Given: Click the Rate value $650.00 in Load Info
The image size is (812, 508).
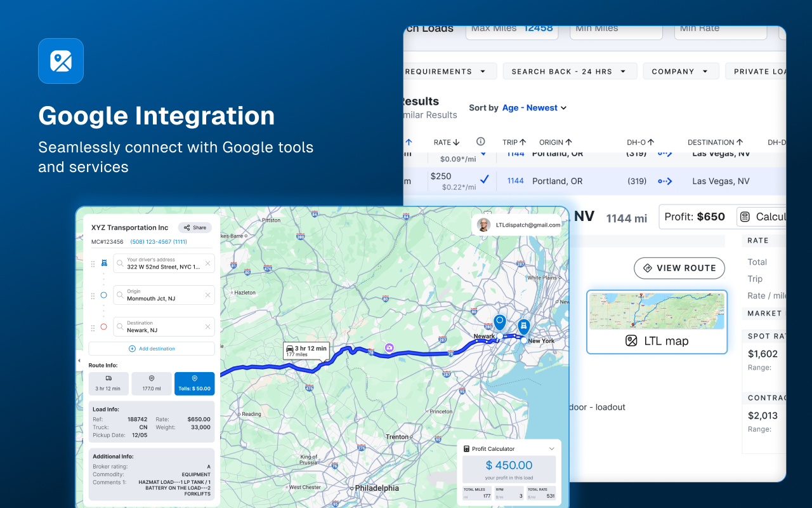Looking at the screenshot, I should (x=199, y=419).
